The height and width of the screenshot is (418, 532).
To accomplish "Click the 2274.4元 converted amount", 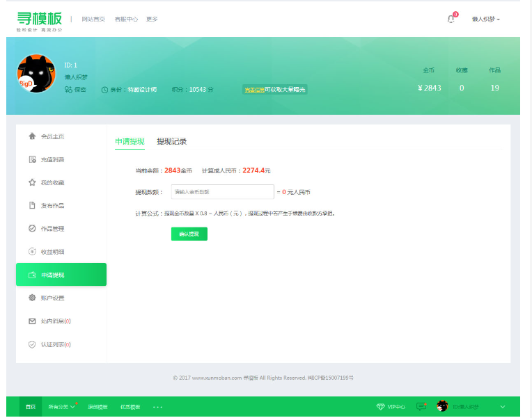I will [x=256, y=170].
